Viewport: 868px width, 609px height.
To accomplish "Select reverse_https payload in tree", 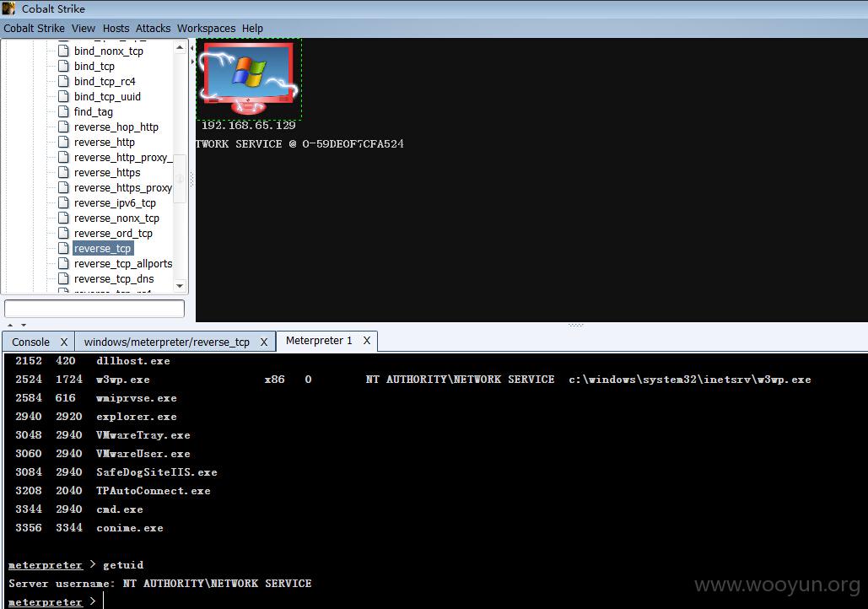I will click(107, 173).
